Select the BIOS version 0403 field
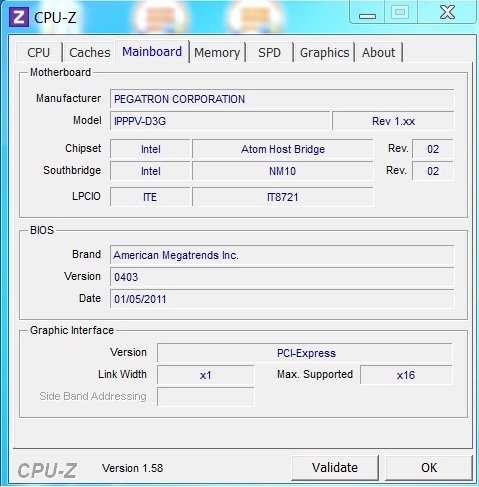 [282, 277]
